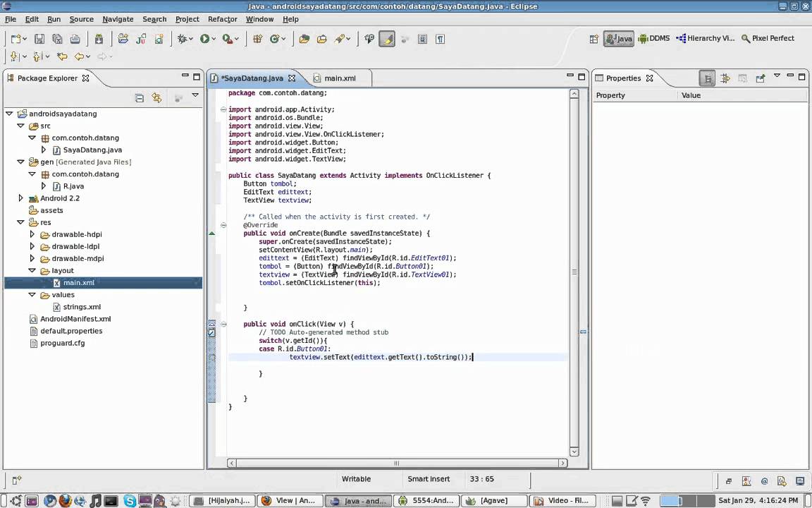The image size is (812, 508).
Task: Open the Run dropdown arrow
Action: (214, 40)
